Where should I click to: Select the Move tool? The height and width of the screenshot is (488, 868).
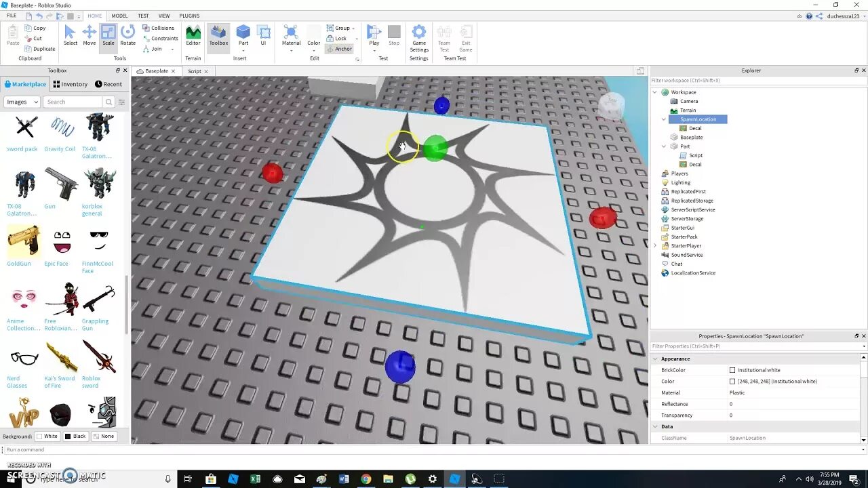pos(90,35)
